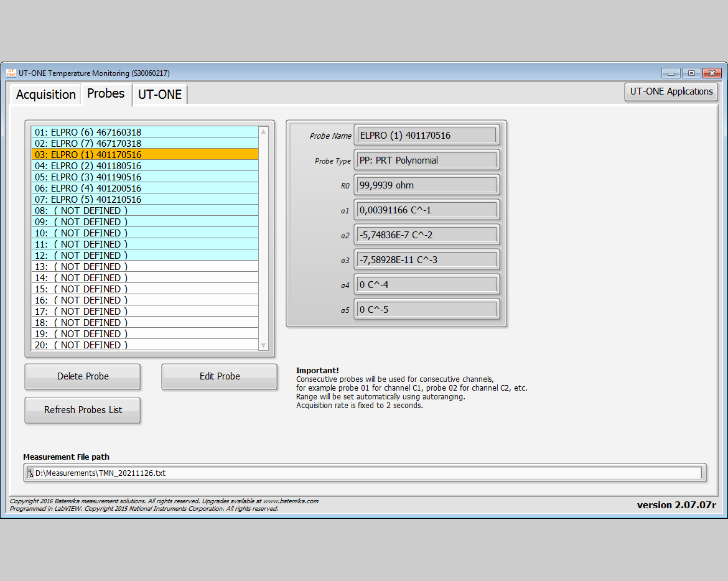Click the R0 field showing 99,9939 ohm
The image size is (728, 581).
click(x=426, y=185)
